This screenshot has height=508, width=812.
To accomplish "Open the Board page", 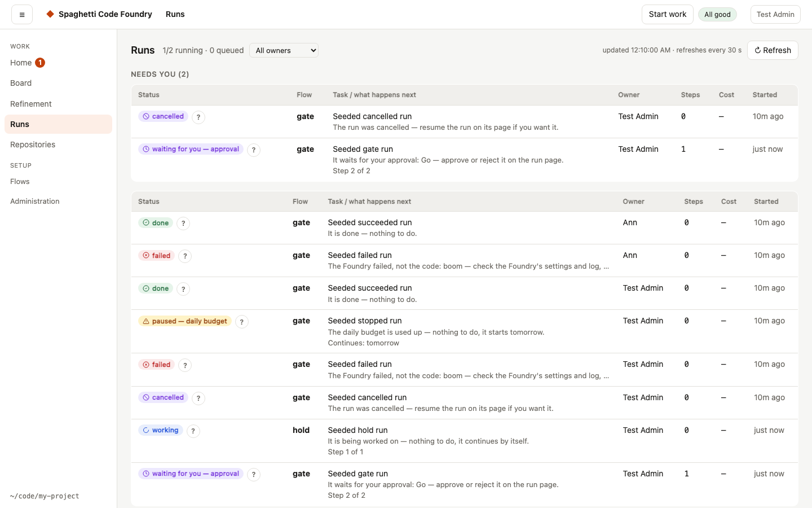I will [x=58, y=83].
